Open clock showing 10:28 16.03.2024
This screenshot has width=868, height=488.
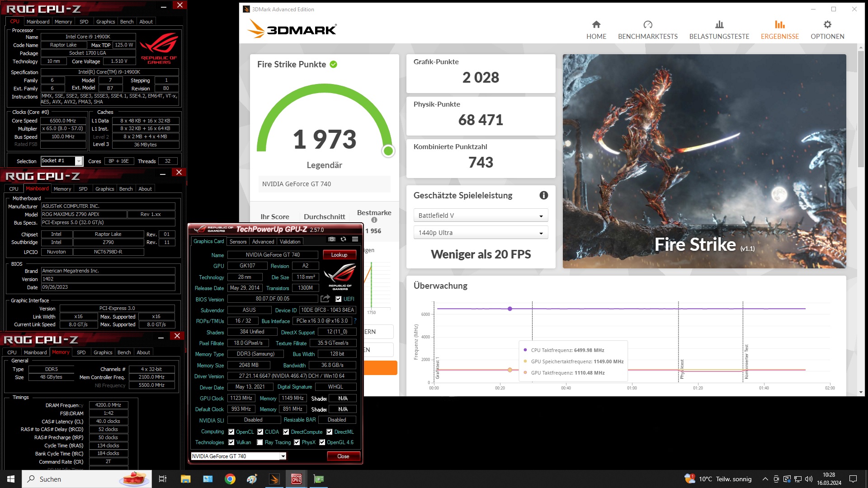pos(829,479)
